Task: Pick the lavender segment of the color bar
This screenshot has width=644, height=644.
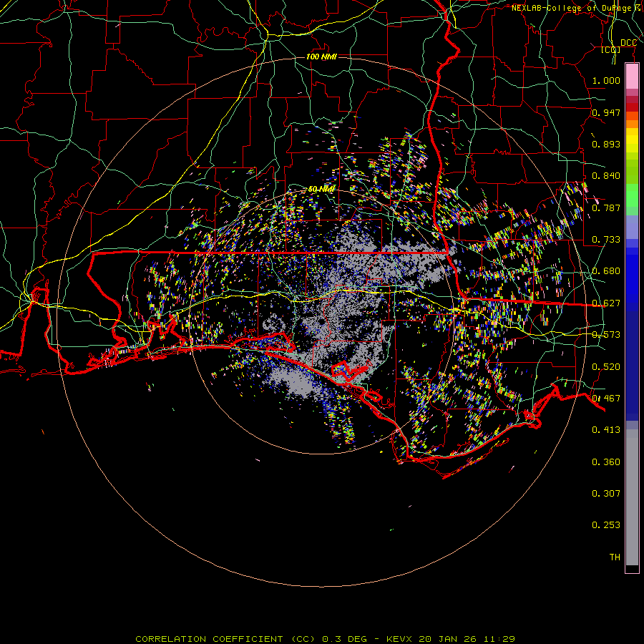Action: pyautogui.click(x=632, y=227)
